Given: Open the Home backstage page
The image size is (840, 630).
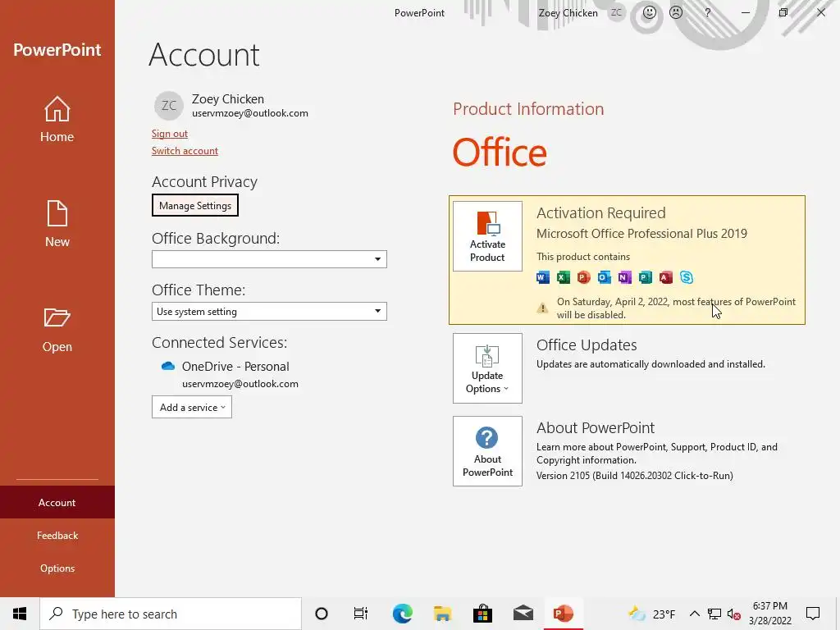Looking at the screenshot, I should pyautogui.click(x=57, y=119).
